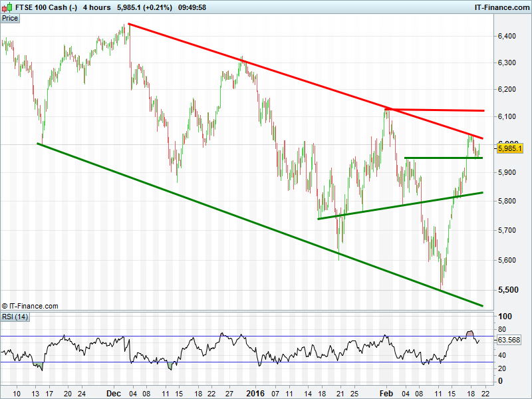Select the Price panel tab
The height and width of the screenshot is (399, 532).
[10, 18]
